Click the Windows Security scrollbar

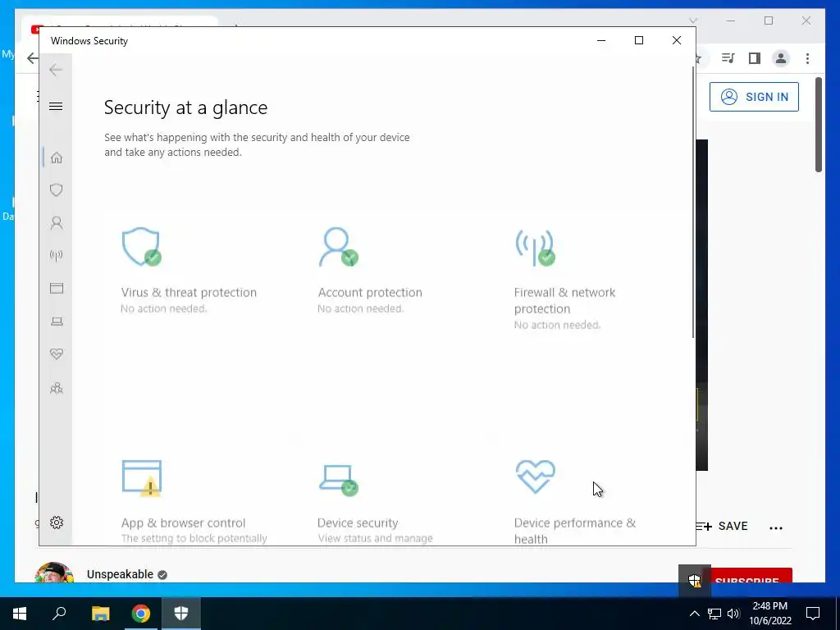pyautogui.click(x=693, y=203)
